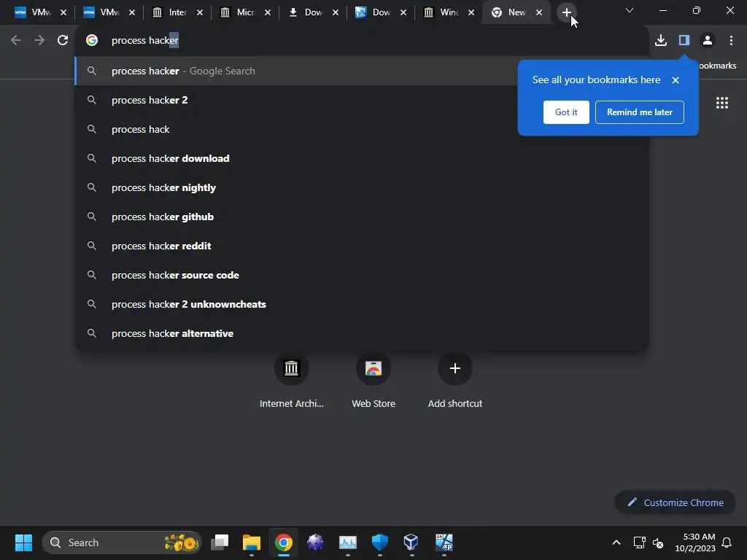Open Customize Chrome
The image size is (747, 560).
(x=675, y=502)
